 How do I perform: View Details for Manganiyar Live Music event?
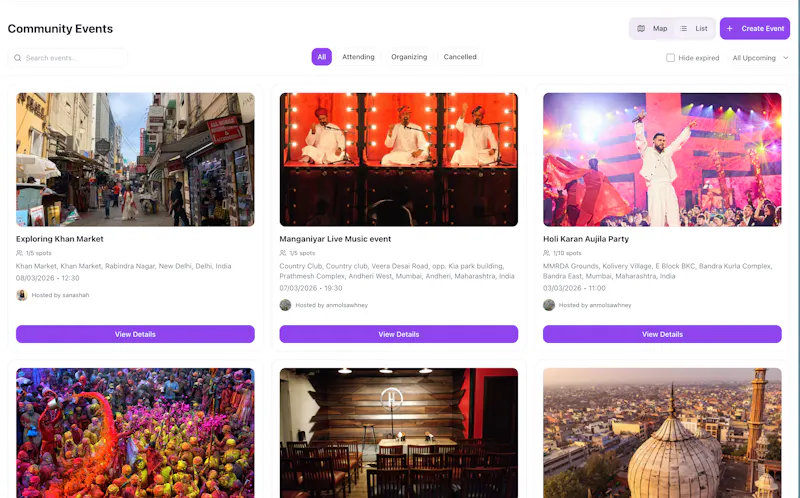point(398,334)
